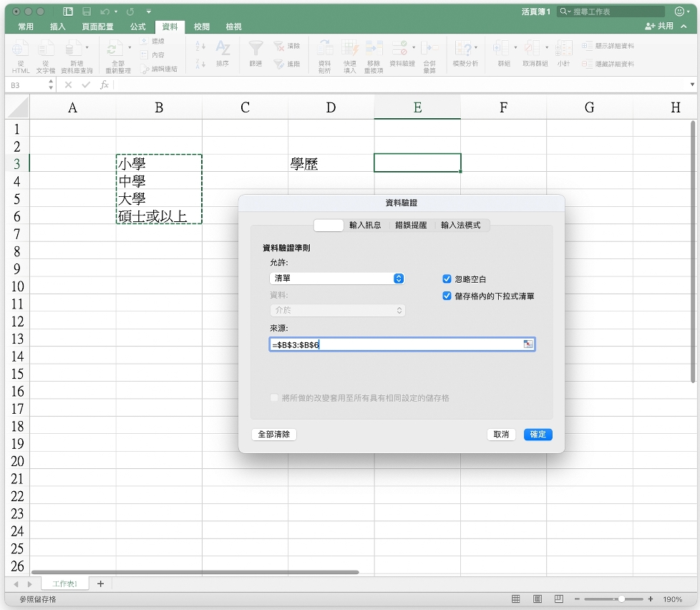The width and height of the screenshot is (700, 610).
Task: Switch to Page Layout view in status bar
Action: coord(538,599)
